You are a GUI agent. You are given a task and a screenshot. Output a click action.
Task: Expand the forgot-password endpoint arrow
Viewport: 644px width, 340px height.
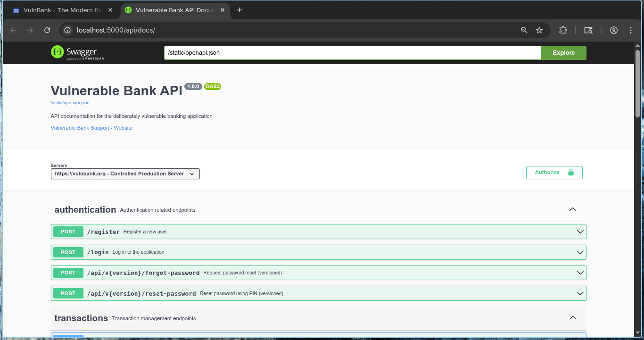click(x=580, y=273)
